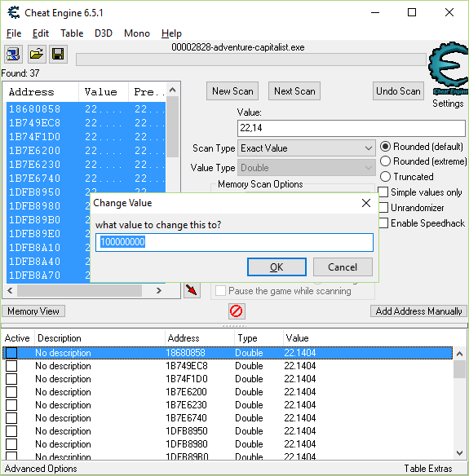Select found address 1B7E6740 in results
The width and height of the screenshot is (469, 476).
[x=86, y=178]
